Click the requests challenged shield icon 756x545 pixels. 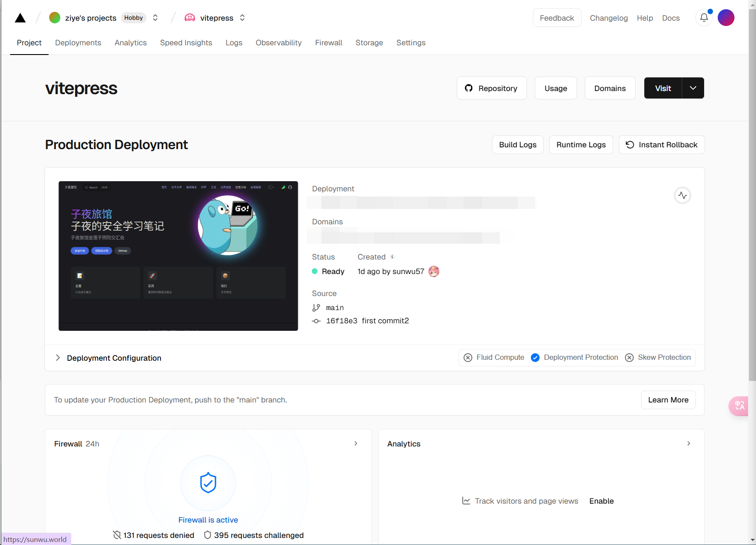pos(208,535)
